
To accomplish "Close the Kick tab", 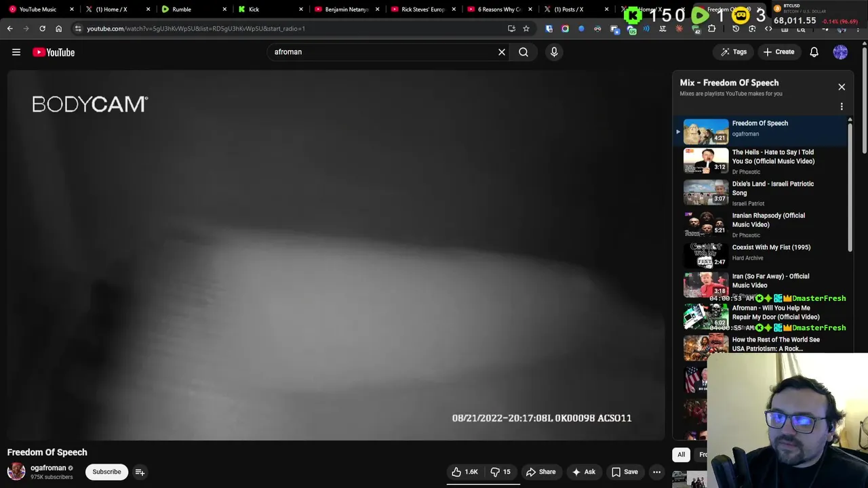I will pos(301,9).
